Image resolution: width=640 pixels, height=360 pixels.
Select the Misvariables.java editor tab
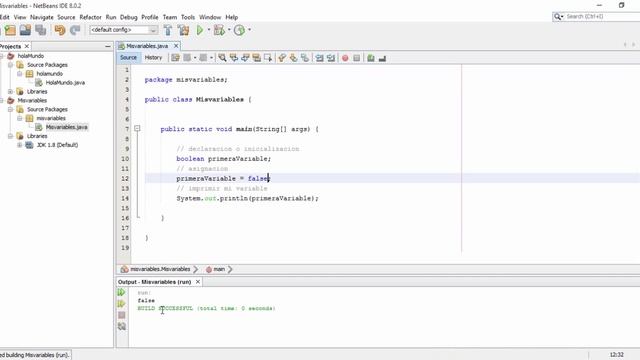point(146,46)
